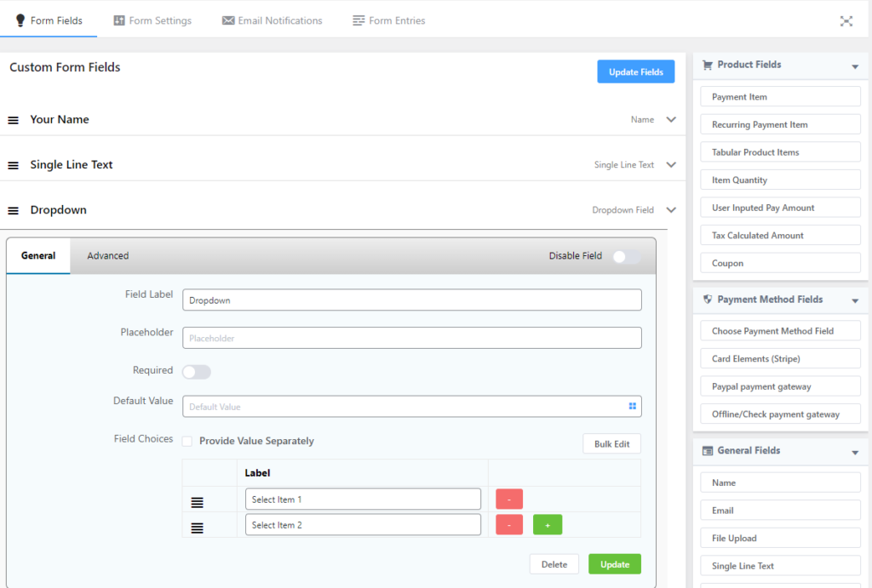Click the blue Update Fields button
The height and width of the screenshot is (588, 872).
[x=635, y=72]
